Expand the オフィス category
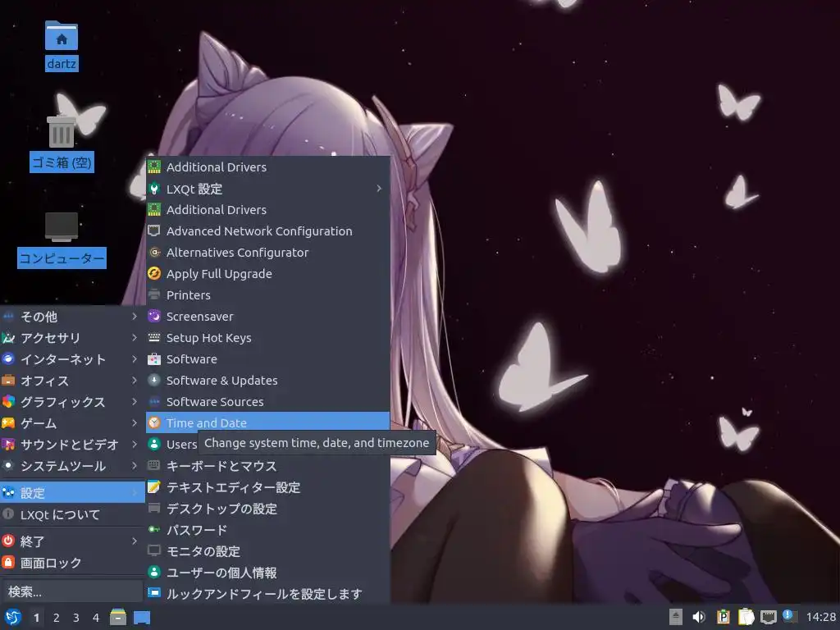 pos(72,381)
